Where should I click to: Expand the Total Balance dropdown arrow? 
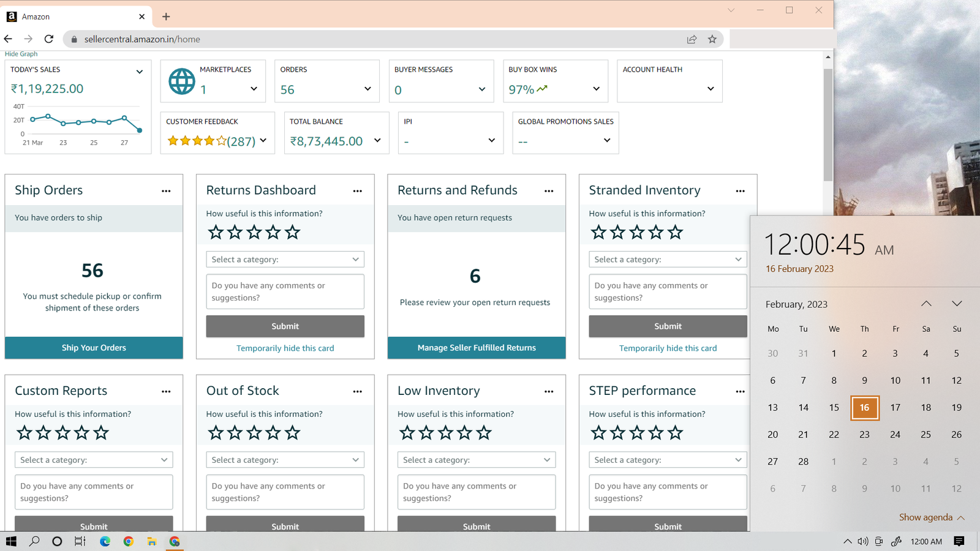(x=377, y=140)
